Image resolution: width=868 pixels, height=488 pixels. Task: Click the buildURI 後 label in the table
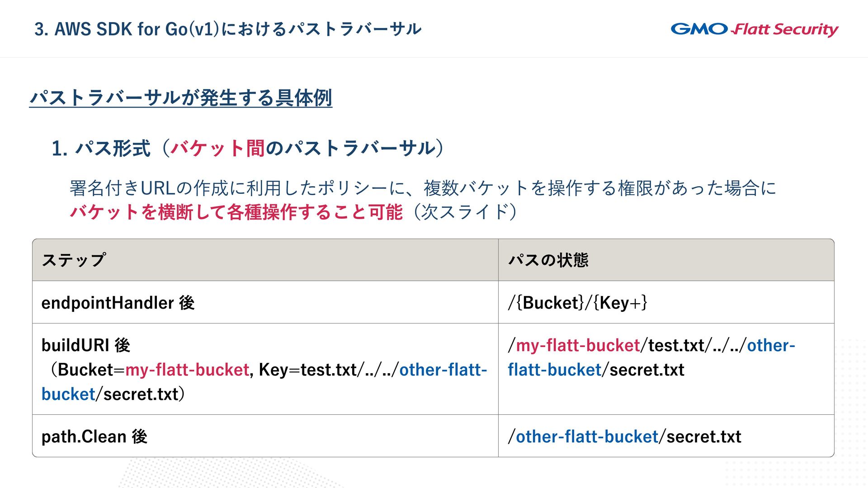click(86, 345)
